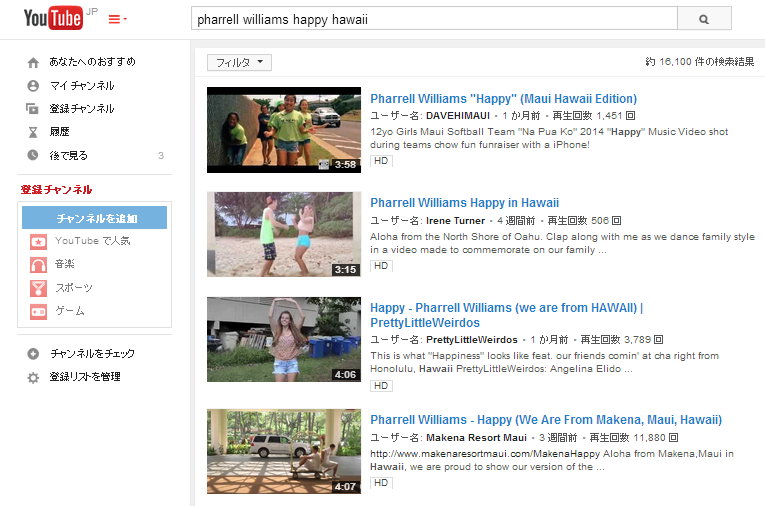Click the スポーツ channel icon
The image size is (765, 506).
[x=38, y=288]
